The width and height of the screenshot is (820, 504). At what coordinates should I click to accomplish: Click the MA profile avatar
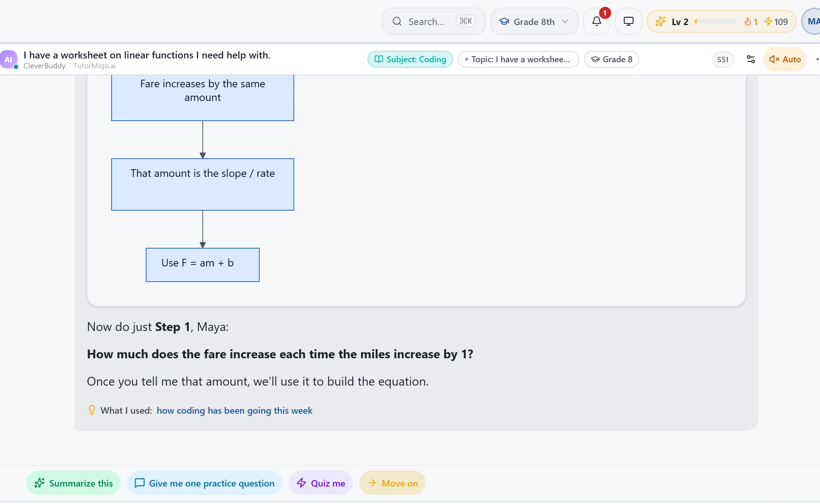(812, 22)
